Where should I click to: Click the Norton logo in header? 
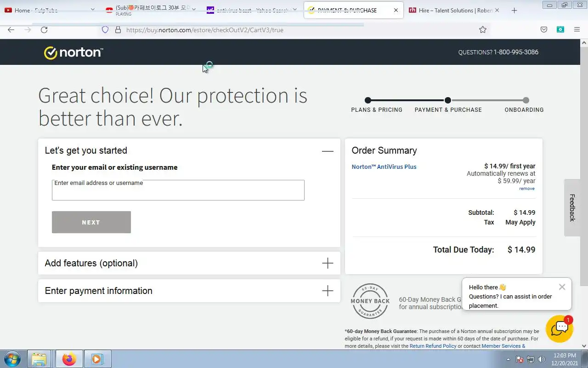tap(73, 52)
